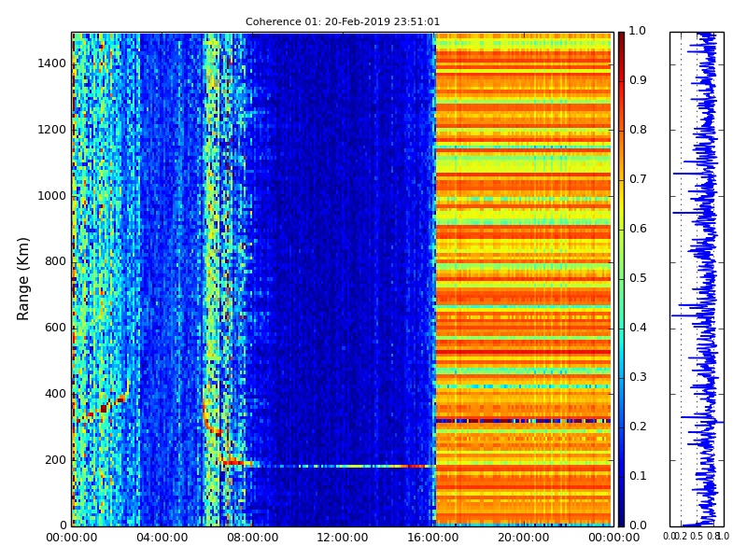Select the 600 range tick label
The image size is (747, 560).
56,329
